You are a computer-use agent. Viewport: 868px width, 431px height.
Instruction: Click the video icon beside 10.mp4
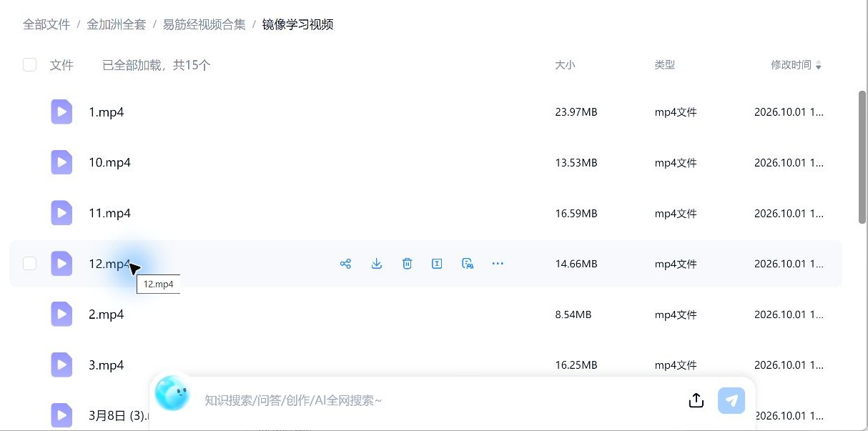click(61, 162)
